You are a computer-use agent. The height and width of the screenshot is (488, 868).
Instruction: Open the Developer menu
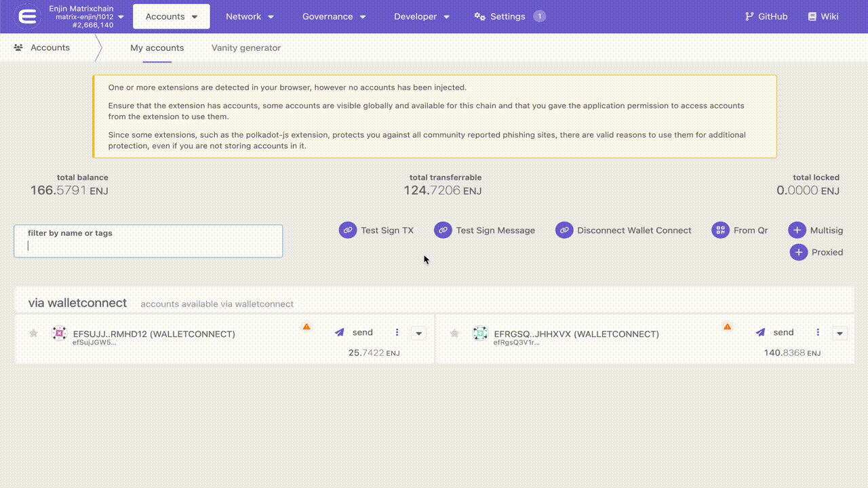pos(422,16)
